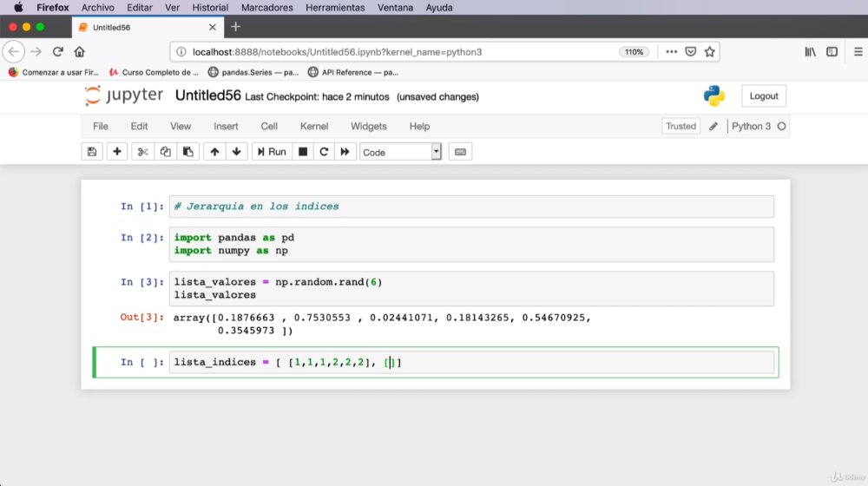The image size is (868, 486).
Task: Open the Ventana menu
Action: pos(395,8)
